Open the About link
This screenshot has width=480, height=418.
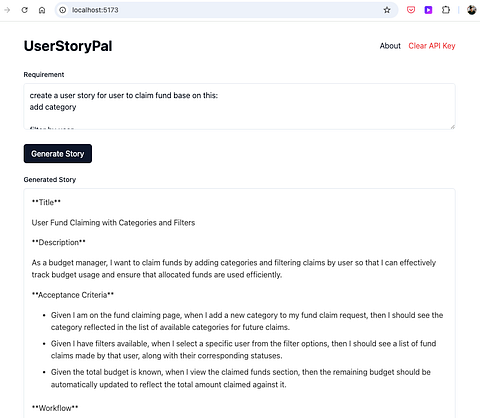pyautogui.click(x=390, y=46)
